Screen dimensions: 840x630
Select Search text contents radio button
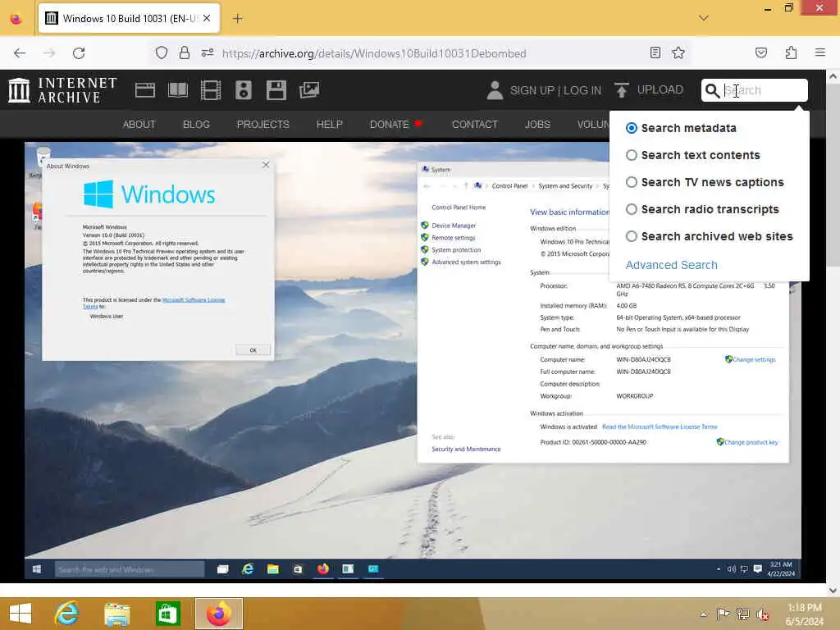[x=632, y=155]
